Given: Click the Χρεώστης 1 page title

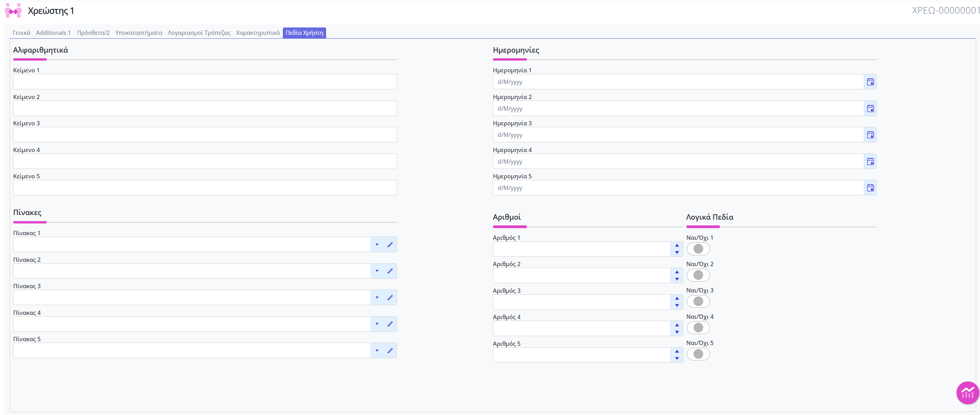Looking at the screenshot, I should 51,11.
